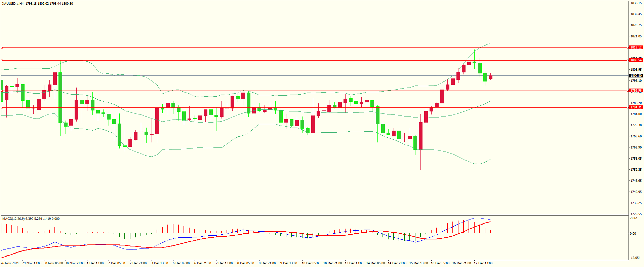
Task: Select the 1815.12 horizontal line price tag
Action: click(x=636, y=47)
